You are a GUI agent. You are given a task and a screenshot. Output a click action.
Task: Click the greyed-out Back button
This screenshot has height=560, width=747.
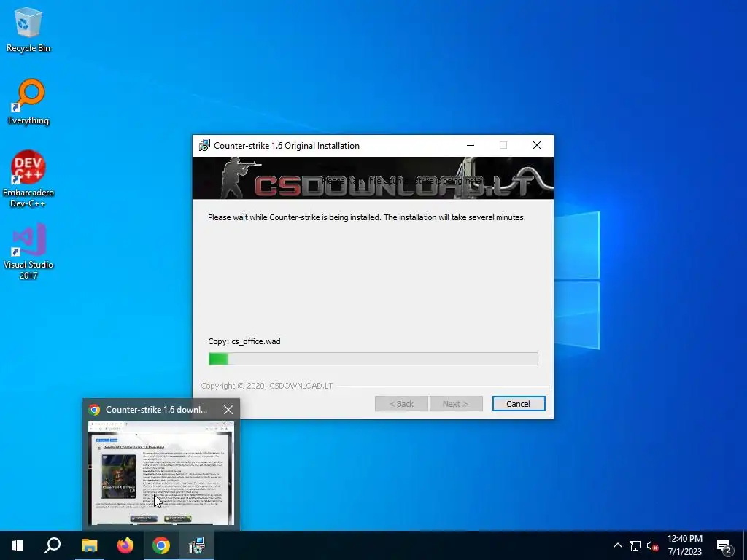(401, 404)
